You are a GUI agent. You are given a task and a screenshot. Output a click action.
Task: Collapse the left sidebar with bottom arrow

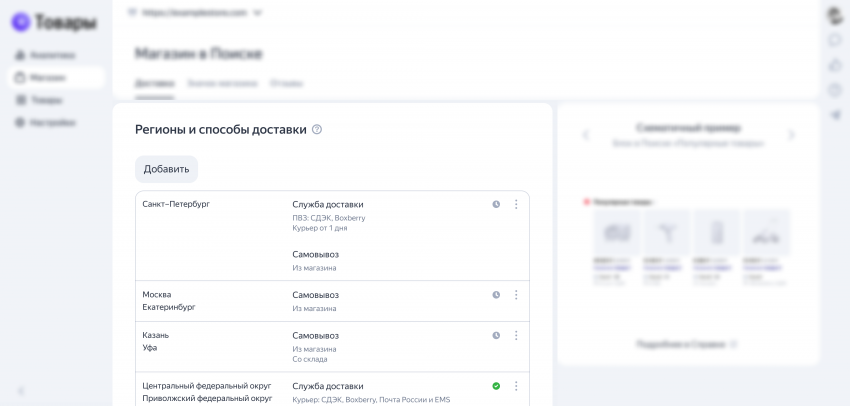click(x=21, y=390)
